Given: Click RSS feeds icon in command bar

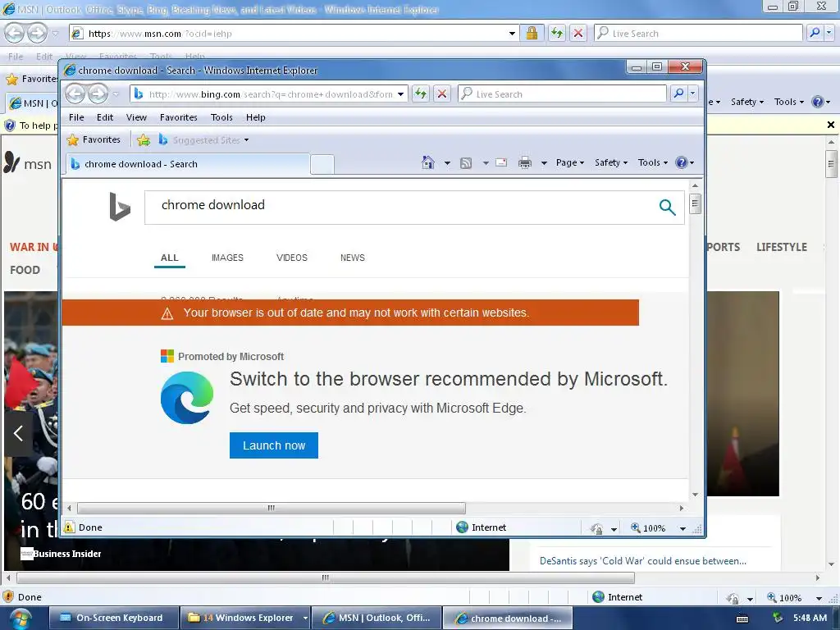Looking at the screenshot, I should click(466, 163).
